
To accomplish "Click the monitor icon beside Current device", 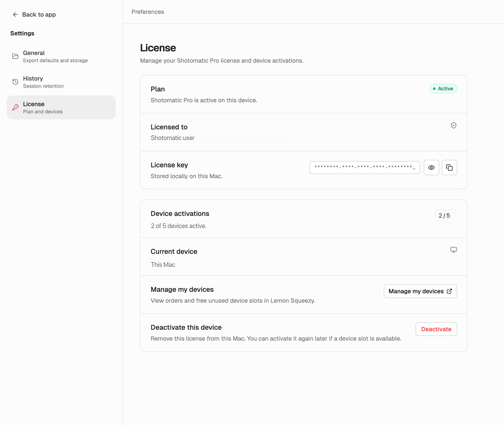I will click(453, 250).
